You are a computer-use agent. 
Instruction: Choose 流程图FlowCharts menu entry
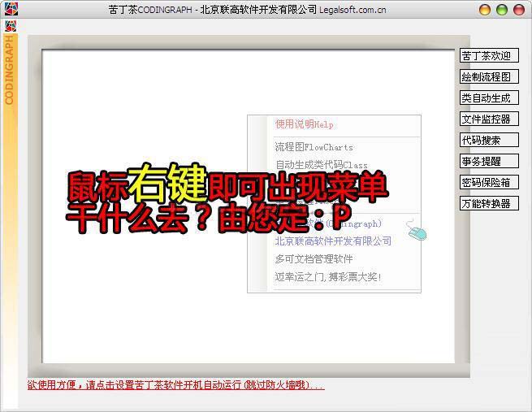[314, 148]
